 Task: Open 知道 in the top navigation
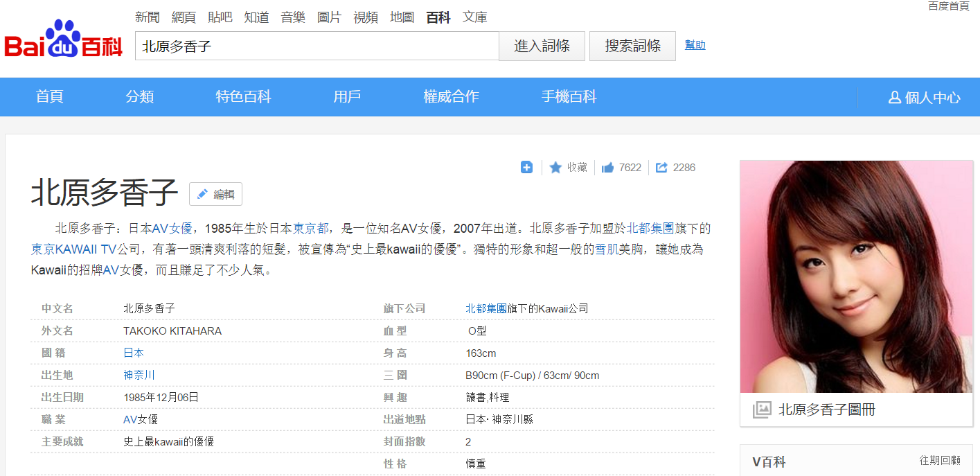pos(256,17)
